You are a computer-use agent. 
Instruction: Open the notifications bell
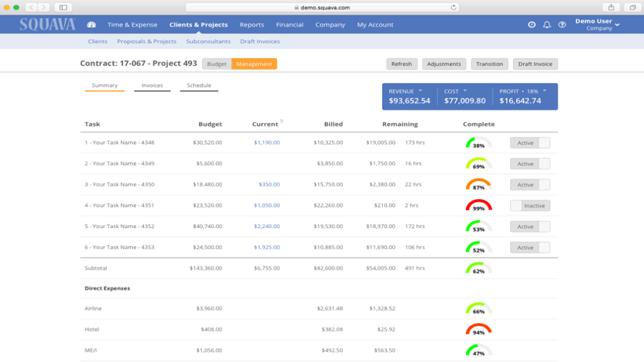click(547, 25)
